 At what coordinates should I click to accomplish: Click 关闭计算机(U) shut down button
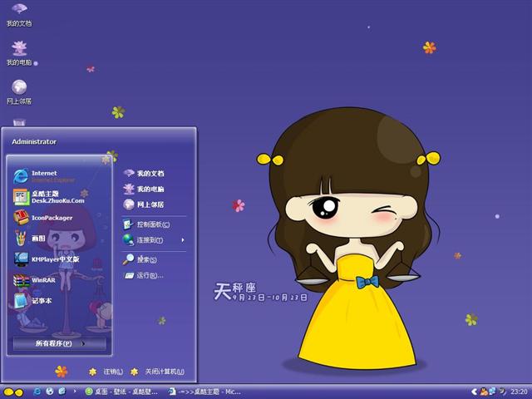(x=158, y=372)
